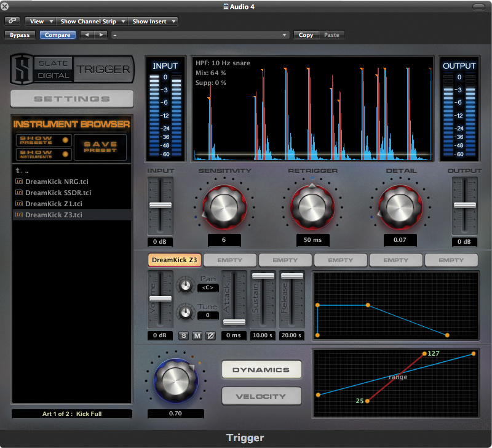Open the Show Channel Strip dropdown

point(92,21)
